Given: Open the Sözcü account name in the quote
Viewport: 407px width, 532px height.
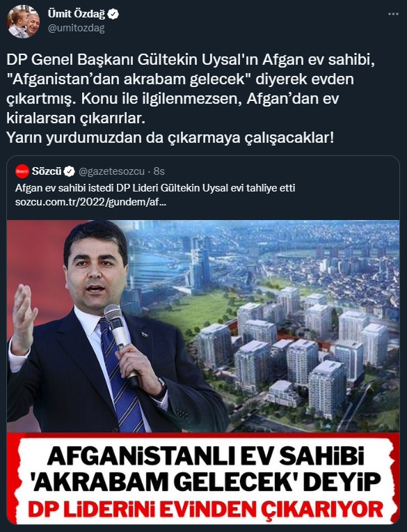Looking at the screenshot, I should pos(47,171).
